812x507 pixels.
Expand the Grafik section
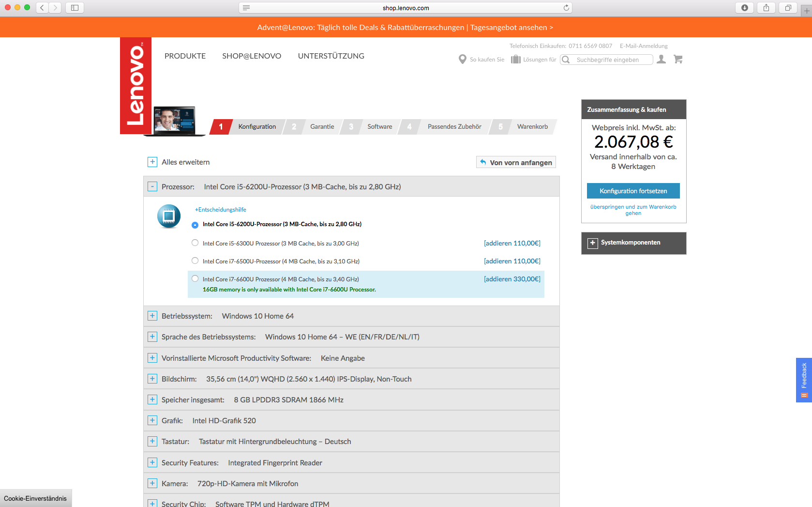pos(152,420)
